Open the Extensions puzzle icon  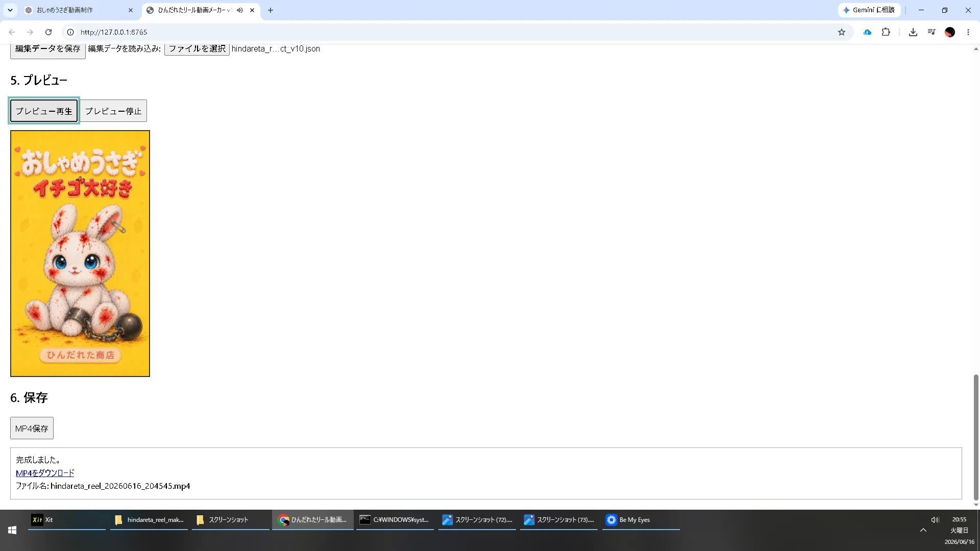pyautogui.click(x=886, y=32)
